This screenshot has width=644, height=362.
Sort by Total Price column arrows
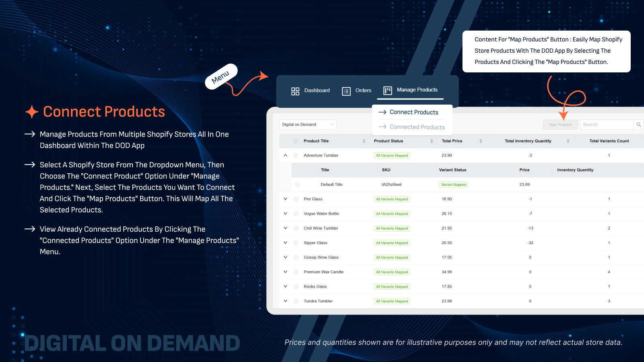pos(481,141)
